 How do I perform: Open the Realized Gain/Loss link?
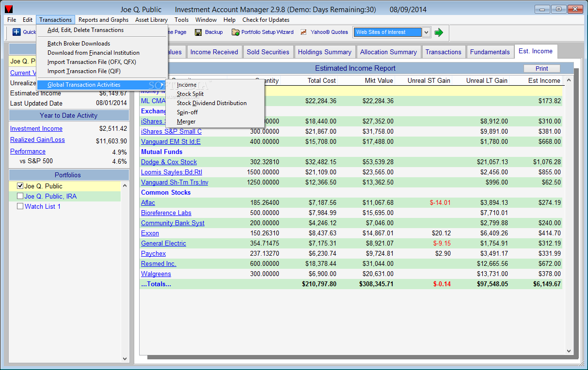[x=37, y=139]
